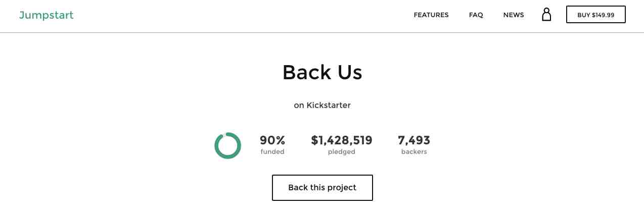Click the 'backers' label
644x215 pixels.
point(414,151)
